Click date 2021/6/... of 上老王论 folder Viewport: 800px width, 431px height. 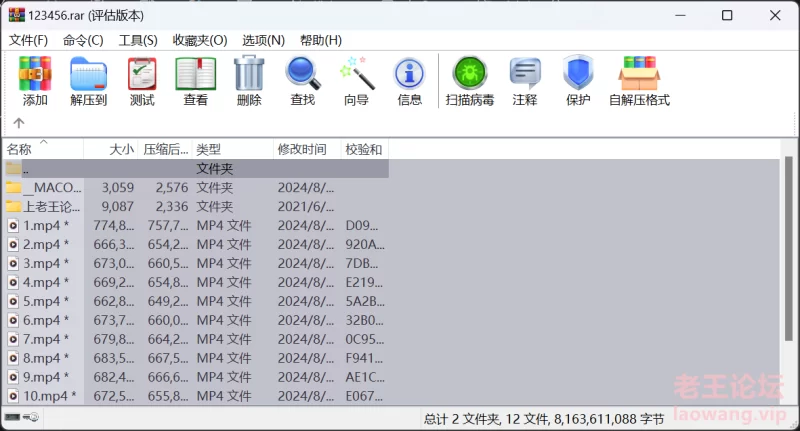pos(306,207)
